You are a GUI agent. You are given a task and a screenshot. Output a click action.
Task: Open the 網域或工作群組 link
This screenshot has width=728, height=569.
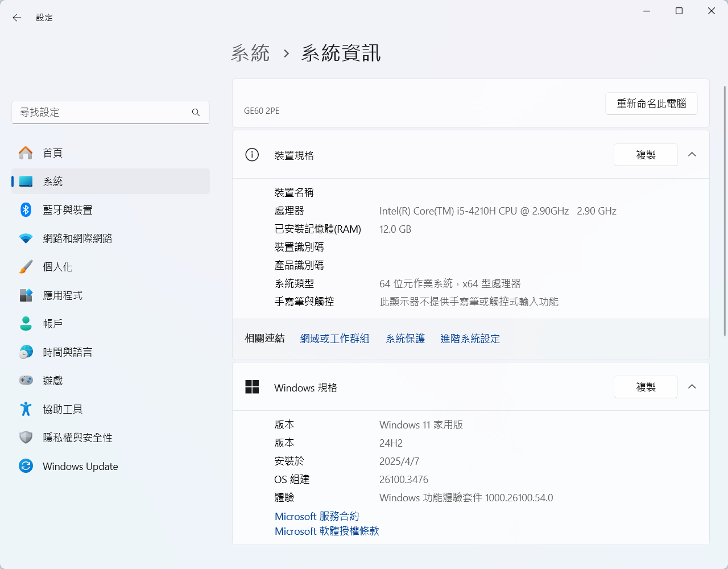point(334,339)
